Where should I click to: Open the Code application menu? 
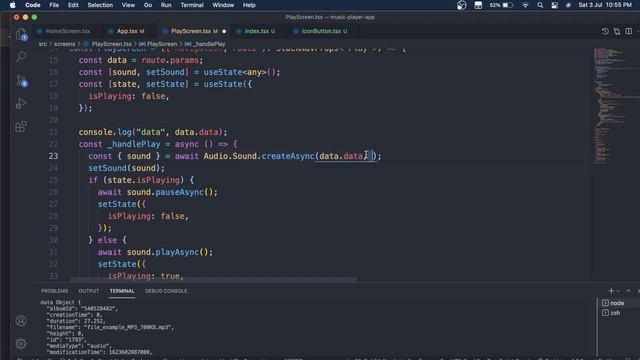(33, 5)
